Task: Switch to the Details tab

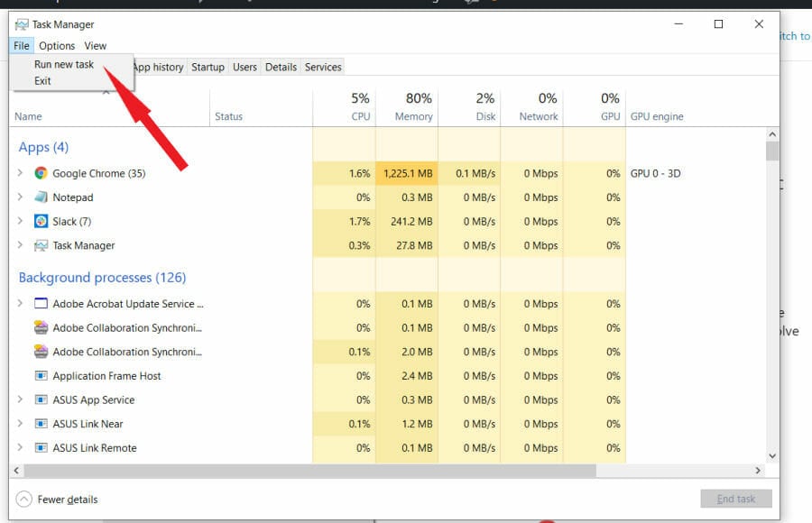Action: [x=281, y=67]
